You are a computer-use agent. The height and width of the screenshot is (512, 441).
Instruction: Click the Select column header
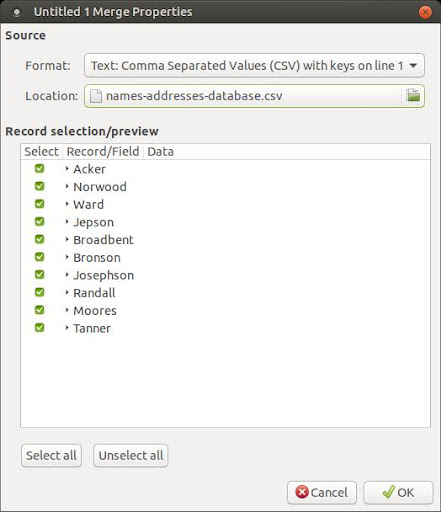(x=41, y=152)
